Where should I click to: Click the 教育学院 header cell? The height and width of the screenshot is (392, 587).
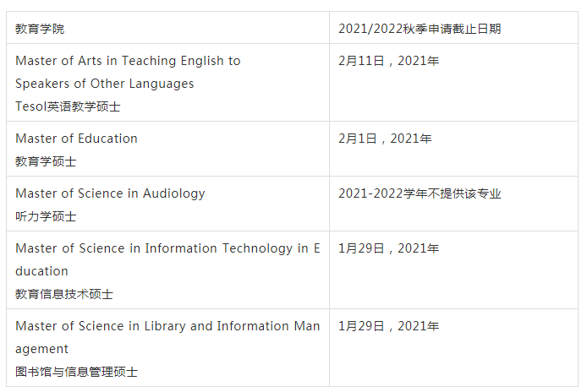167,28
